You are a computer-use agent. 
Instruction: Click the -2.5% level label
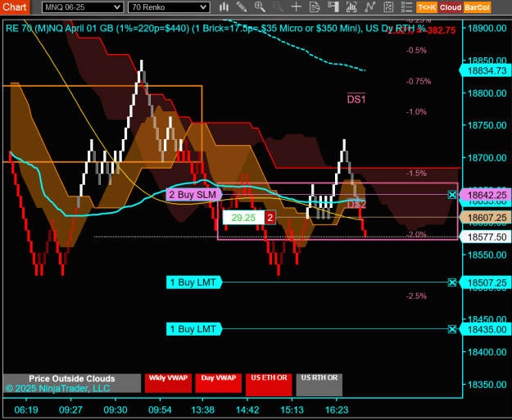pyautogui.click(x=416, y=296)
